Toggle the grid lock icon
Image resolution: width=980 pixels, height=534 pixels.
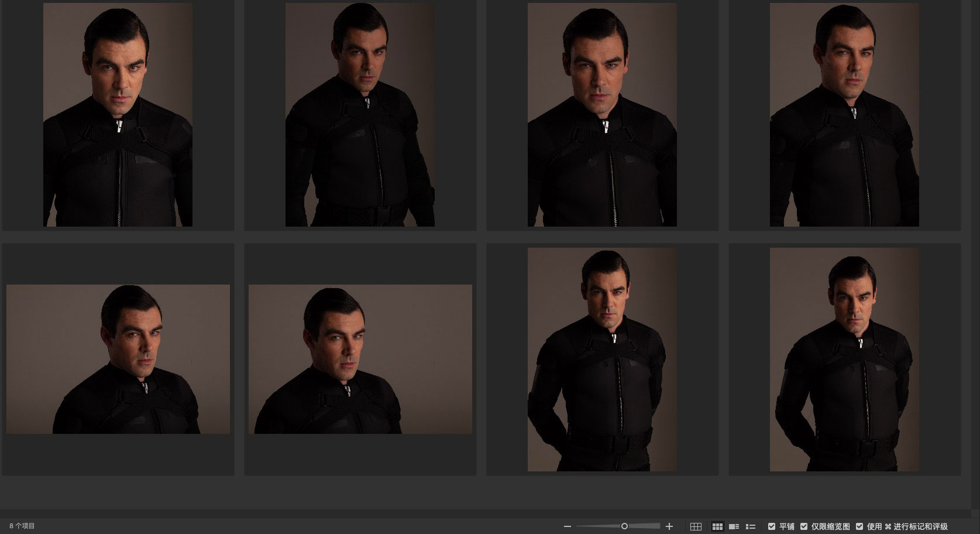pos(696,526)
